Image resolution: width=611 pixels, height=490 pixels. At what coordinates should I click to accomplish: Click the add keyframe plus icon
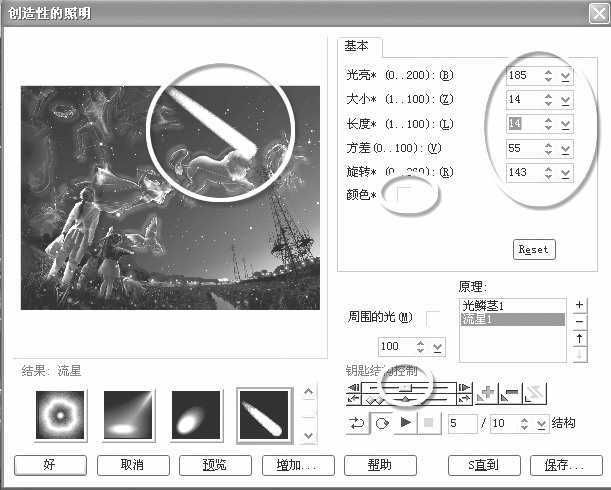[x=489, y=393]
